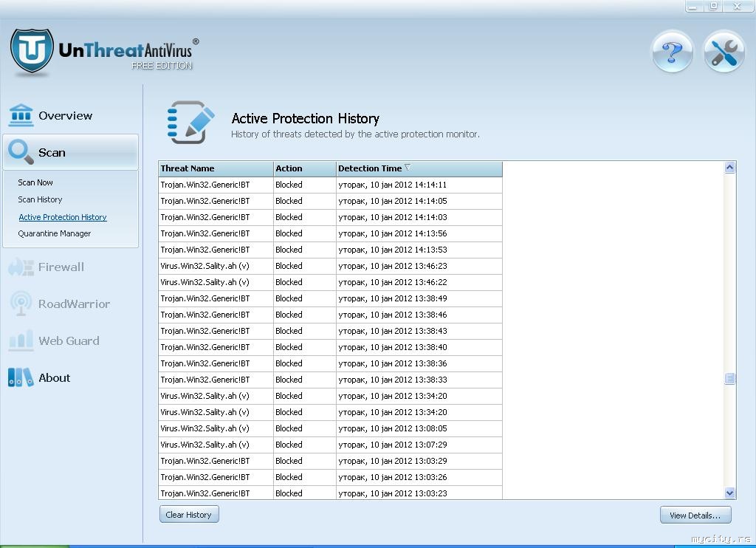Click the About books icon

point(21,377)
